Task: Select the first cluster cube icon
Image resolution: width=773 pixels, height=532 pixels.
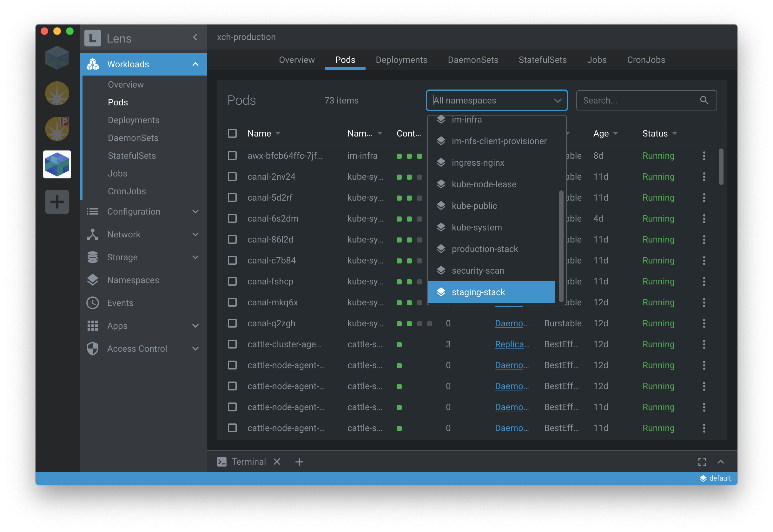Action: coord(57,58)
